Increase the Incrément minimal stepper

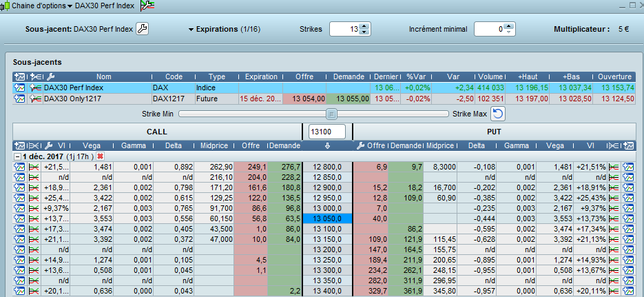tap(509, 26)
